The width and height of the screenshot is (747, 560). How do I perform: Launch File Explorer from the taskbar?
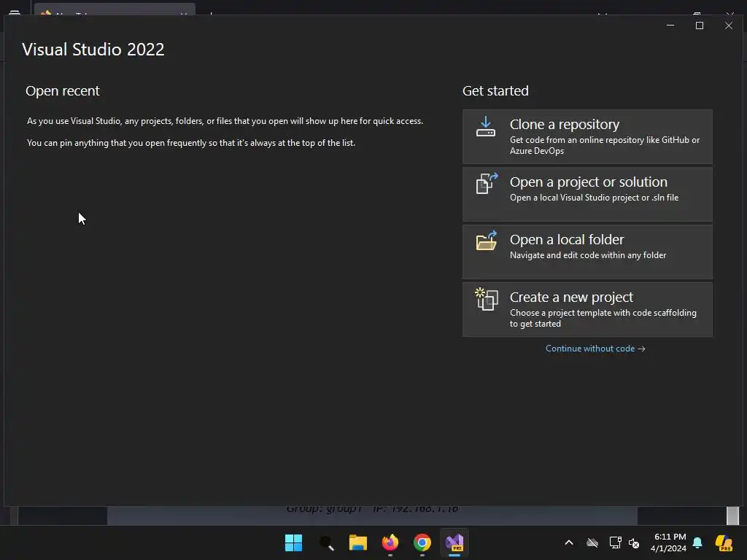(x=357, y=542)
